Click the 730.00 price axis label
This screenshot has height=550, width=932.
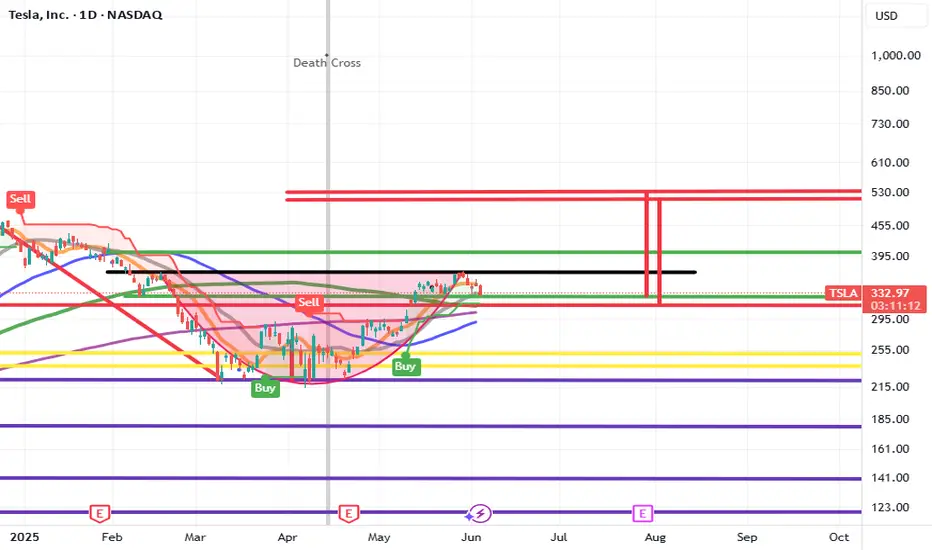point(890,124)
